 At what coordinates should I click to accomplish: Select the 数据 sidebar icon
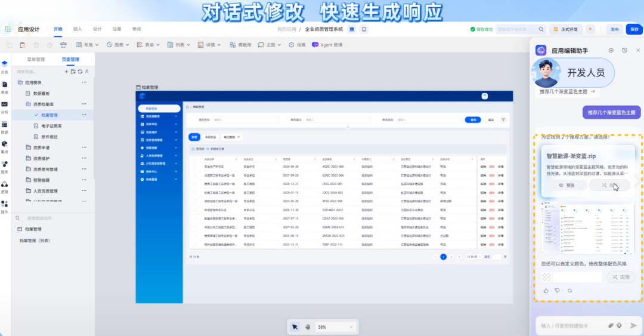click(5, 127)
